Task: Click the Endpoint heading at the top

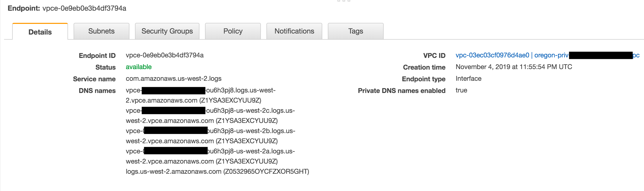Action: (x=67, y=8)
